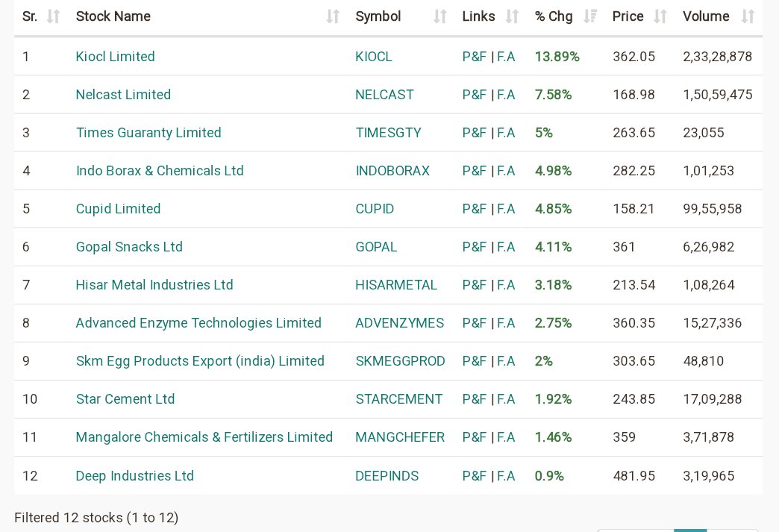Open F.A link for Deep Industries row
The width and height of the screenshot is (779, 532).
coord(506,476)
